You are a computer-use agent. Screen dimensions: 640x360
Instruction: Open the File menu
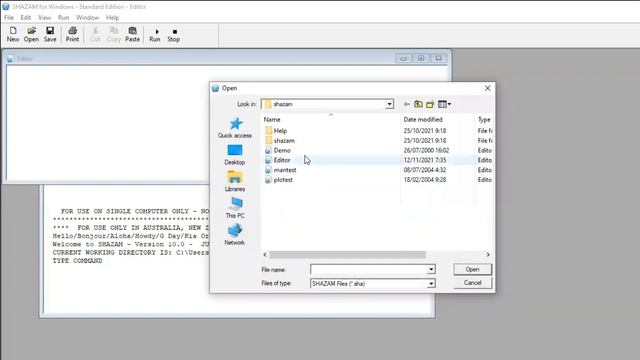point(9,18)
